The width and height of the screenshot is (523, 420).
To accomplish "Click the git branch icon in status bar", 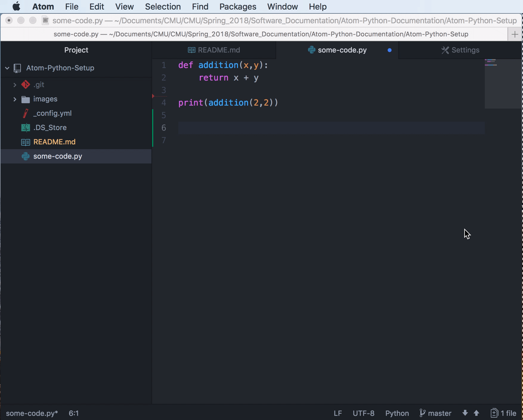I will [x=423, y=413].
